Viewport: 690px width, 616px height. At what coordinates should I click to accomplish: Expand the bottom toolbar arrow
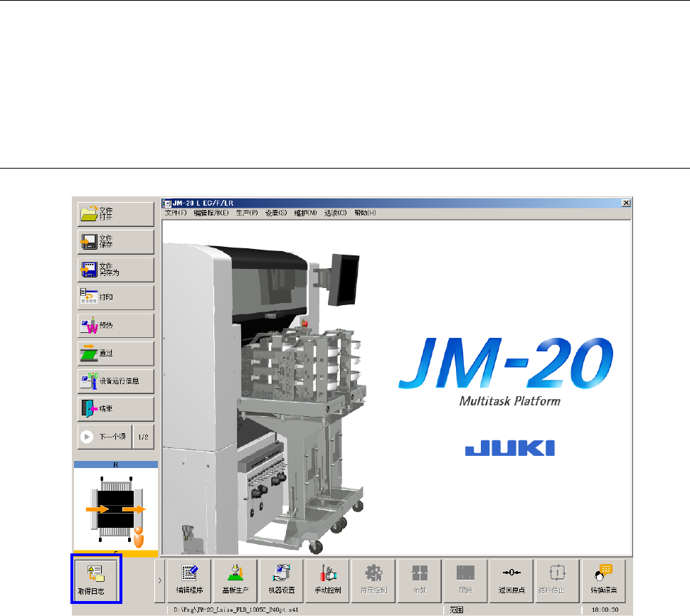(x=160, y=581)
